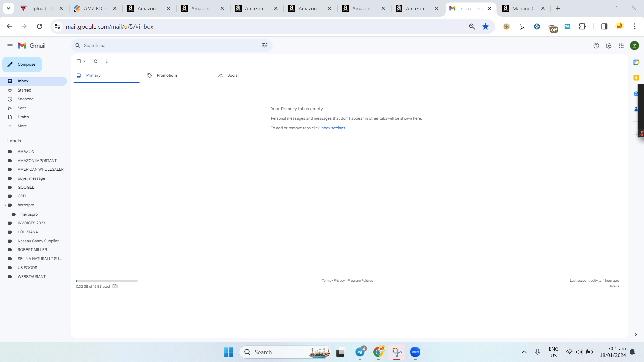This screenshot has height=362, width=644.
Task: Open account activity Details link
Action: [613, 286]
